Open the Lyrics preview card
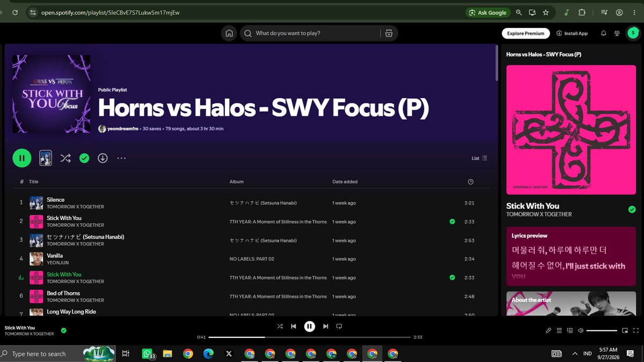 (571, 256)
